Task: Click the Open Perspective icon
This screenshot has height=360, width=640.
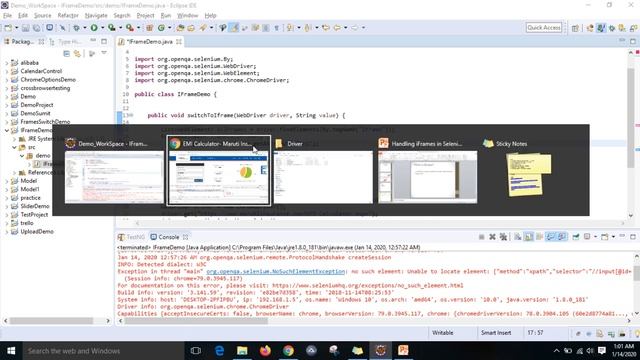Action: pos(575,28)
